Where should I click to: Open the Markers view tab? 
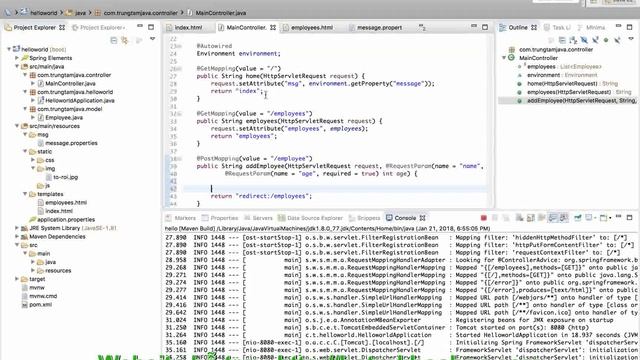point(181,218)
